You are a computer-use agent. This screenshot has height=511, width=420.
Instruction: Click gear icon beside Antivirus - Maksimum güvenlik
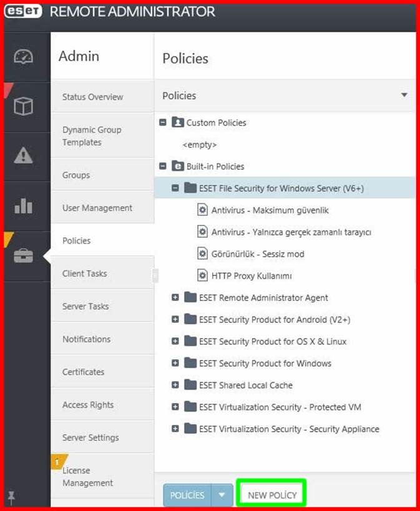[202, 209]
